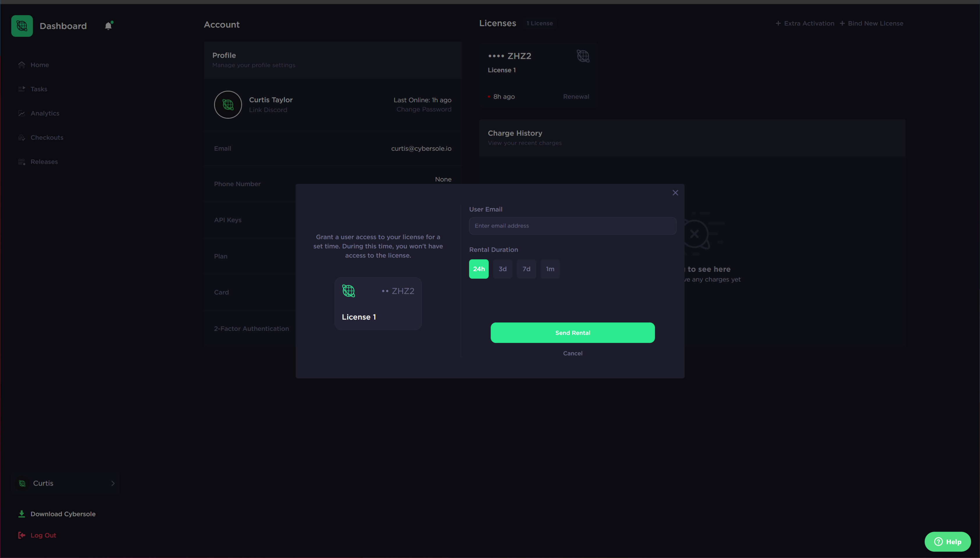Image resolution: width=980 pixels, height=558 pixels.
Task: Open the Tasks page
Action: (x=39, y=89)
